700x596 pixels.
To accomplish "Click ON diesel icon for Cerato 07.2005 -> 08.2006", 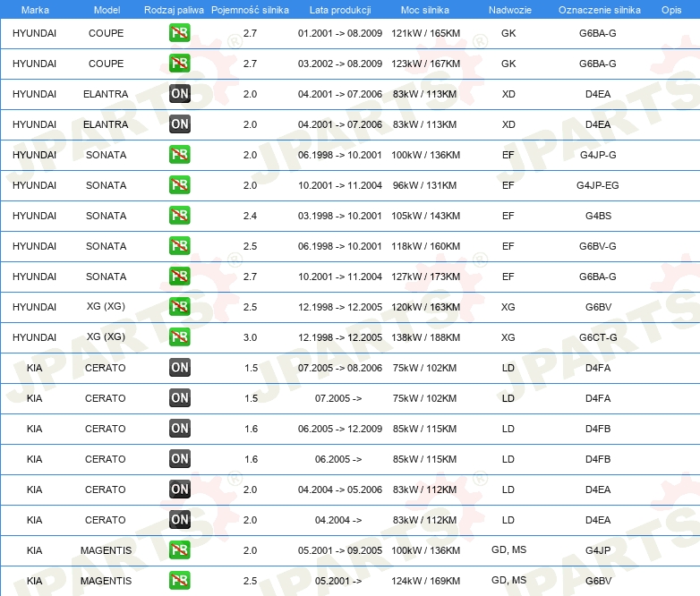I will coord(179,368).
